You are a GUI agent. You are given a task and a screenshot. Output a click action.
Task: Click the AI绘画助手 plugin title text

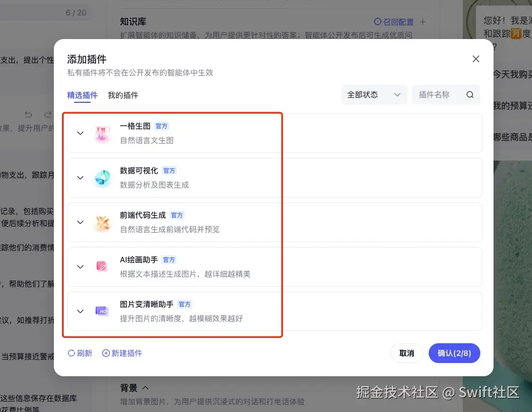pyautogui.click(x=138, y=260)
